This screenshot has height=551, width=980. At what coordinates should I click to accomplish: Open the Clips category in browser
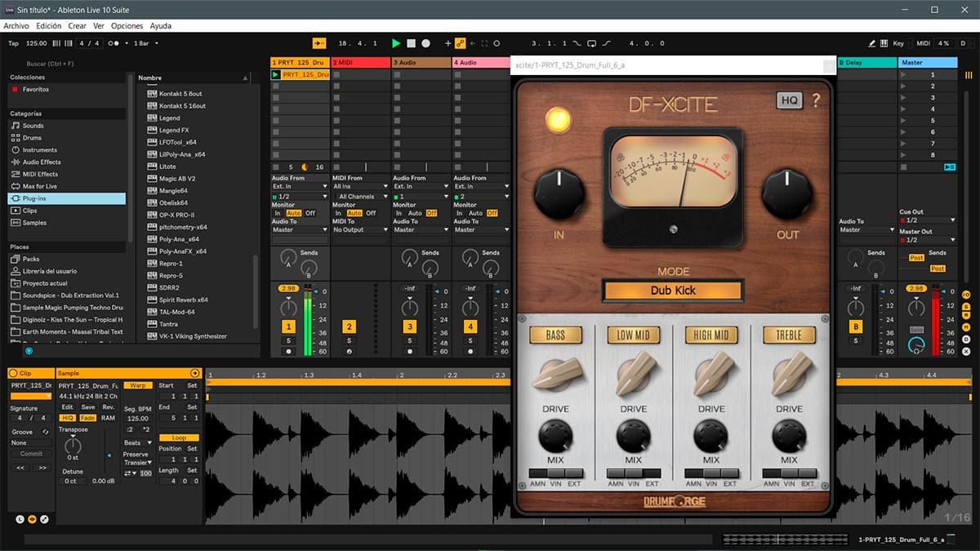tap(29, 211)
